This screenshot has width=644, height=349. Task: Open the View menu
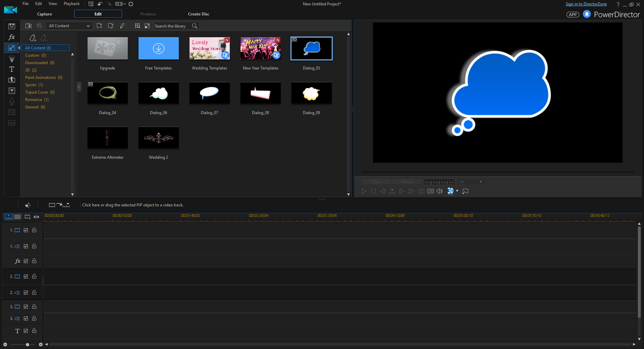tap(53, 4)
